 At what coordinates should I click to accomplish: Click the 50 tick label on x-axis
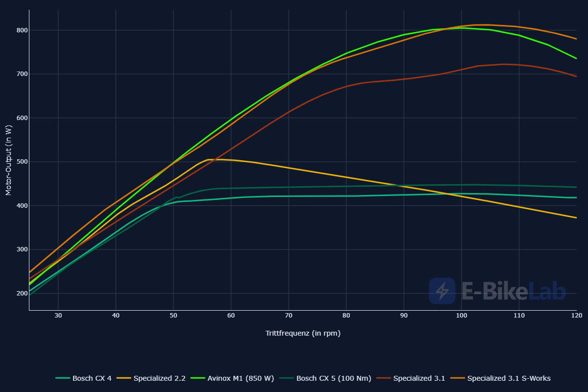173,317
